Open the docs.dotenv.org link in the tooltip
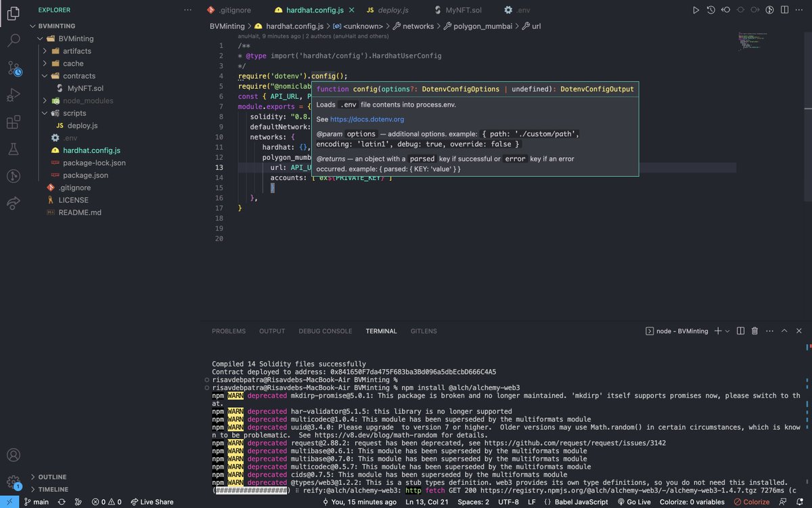The image size is (812, 508). [x=368, y=119]
